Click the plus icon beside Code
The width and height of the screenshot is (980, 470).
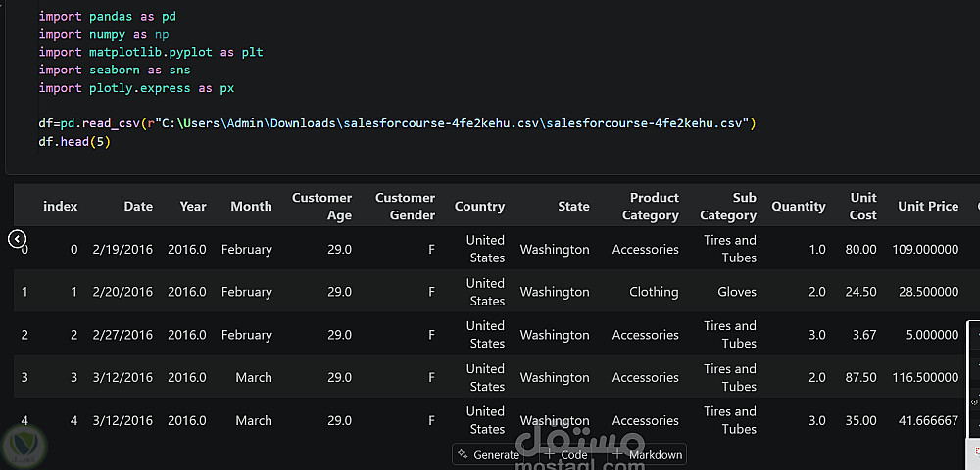pyautogui.click(x=549, y=454)
